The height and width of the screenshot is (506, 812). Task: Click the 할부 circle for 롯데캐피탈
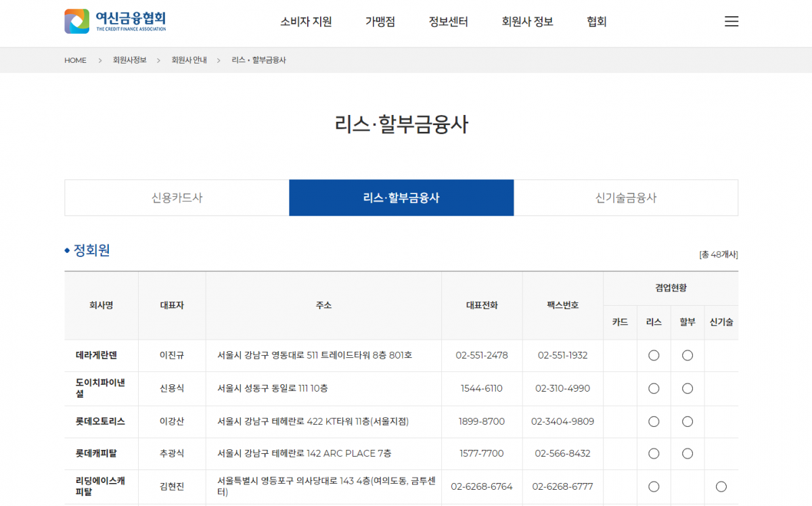(x=687, y=453)
